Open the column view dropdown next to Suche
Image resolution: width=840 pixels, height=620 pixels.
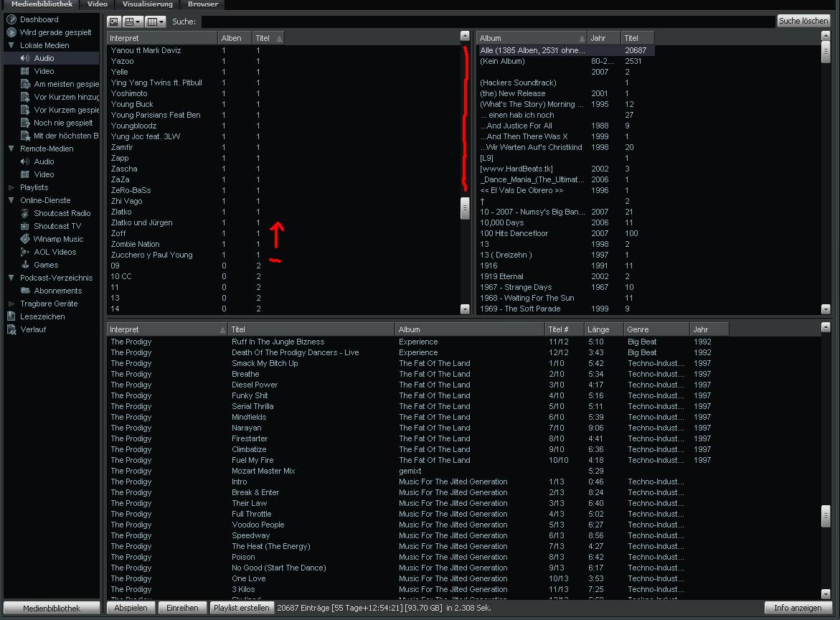point(156,22)
